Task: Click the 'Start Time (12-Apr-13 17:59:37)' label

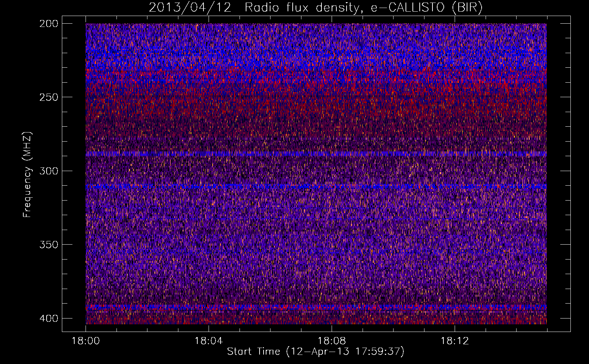Action: pos(316,352)
